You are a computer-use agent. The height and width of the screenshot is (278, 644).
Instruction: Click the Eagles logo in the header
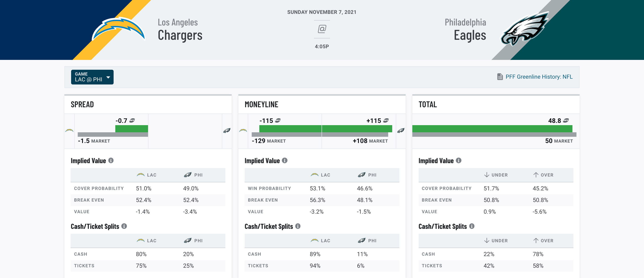point(525,29)
